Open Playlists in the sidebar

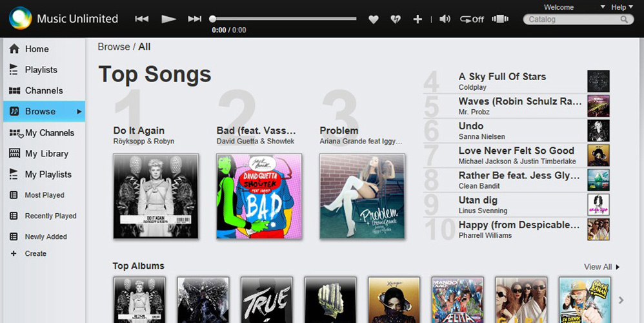coord(41,70)
